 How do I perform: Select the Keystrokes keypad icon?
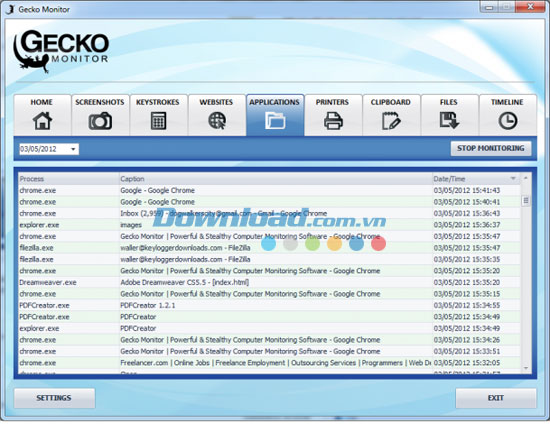[158, 121]
